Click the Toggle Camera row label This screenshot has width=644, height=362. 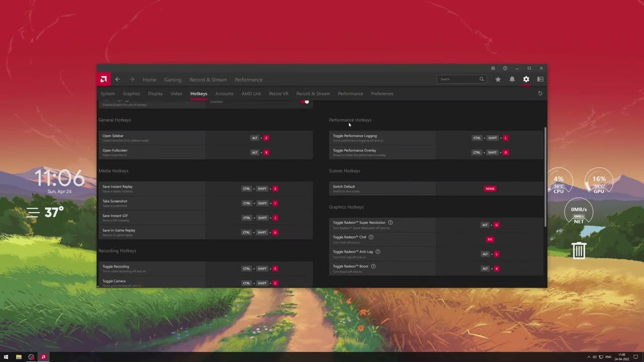pos(114,281)
